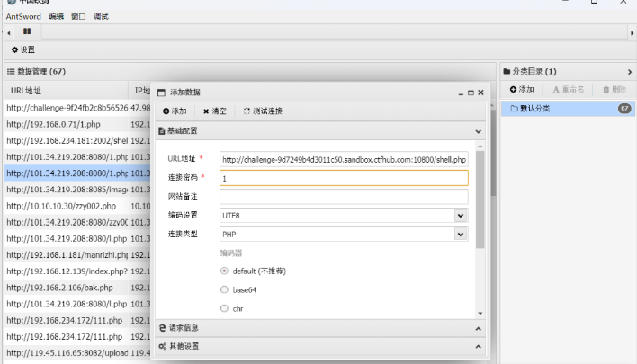Minimize the 添加数据 dialog
The height and width of the screenshot is (364, 637).
(x=461, y=93)
